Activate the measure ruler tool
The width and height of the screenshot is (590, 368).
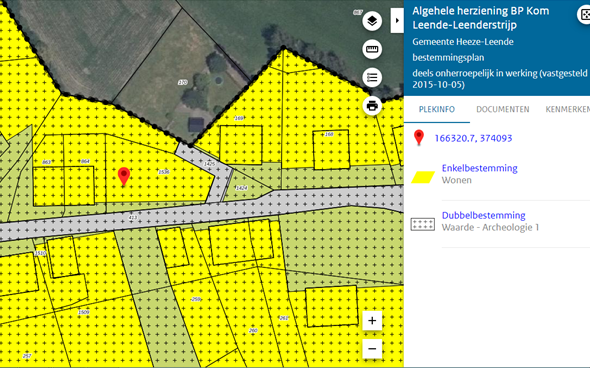coord(372,49)
